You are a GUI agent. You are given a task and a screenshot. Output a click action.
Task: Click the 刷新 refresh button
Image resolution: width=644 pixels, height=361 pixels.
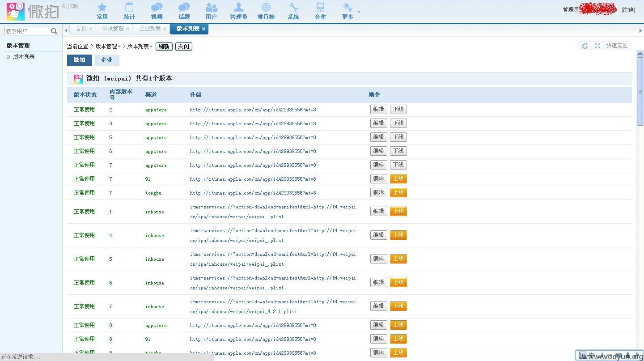coord(164,47)
